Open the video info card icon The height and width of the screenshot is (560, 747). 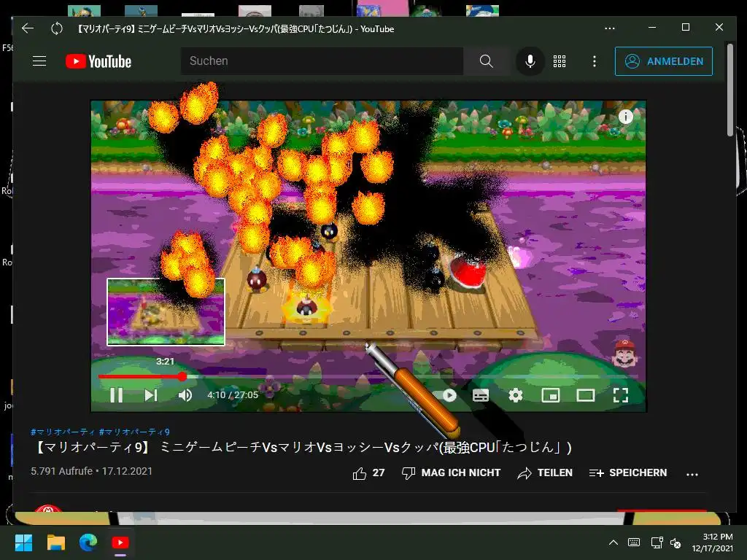[625, 116]
